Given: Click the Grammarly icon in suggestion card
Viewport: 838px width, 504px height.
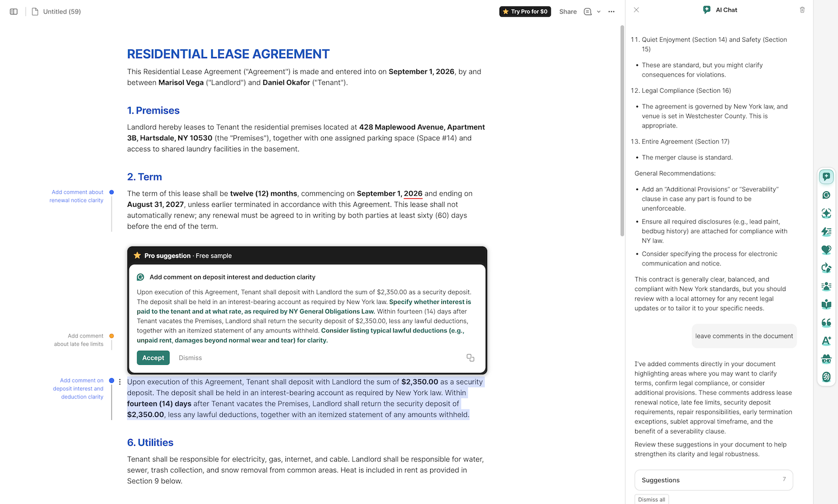Looking at the screenshot, I should [x=141, y=277].
